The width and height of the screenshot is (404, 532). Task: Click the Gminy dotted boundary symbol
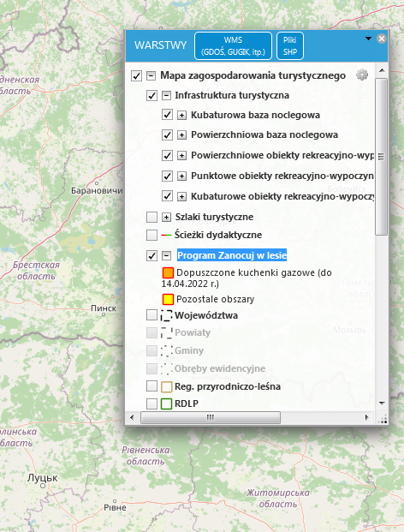click(166, 350)
